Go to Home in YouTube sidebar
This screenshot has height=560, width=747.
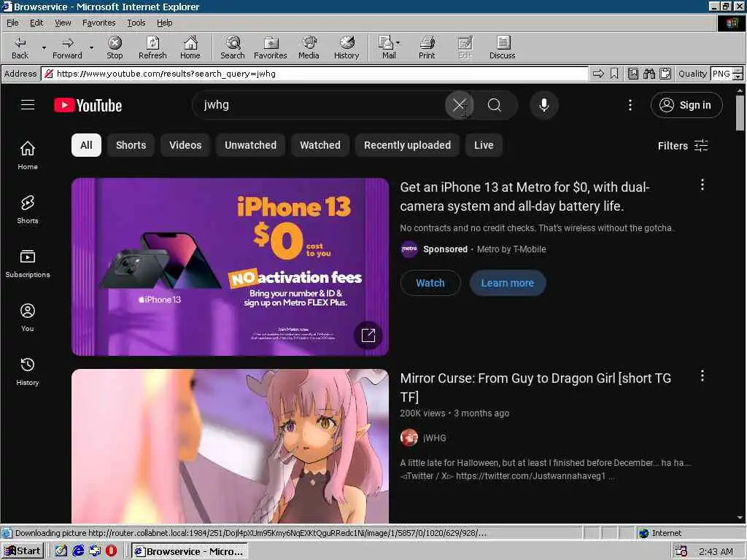point(28,156)
